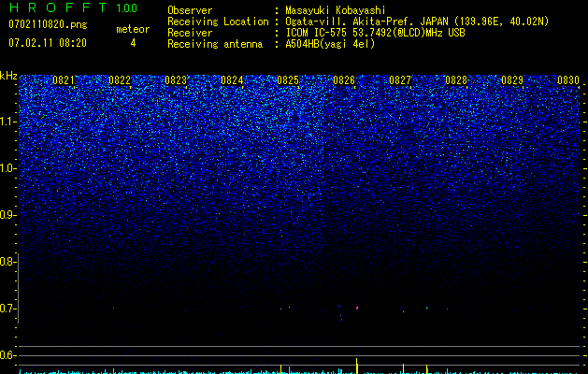Select the filename 0702110820.png
The width and height of the screenshot is (588, 374).
(x=48, y=25)
